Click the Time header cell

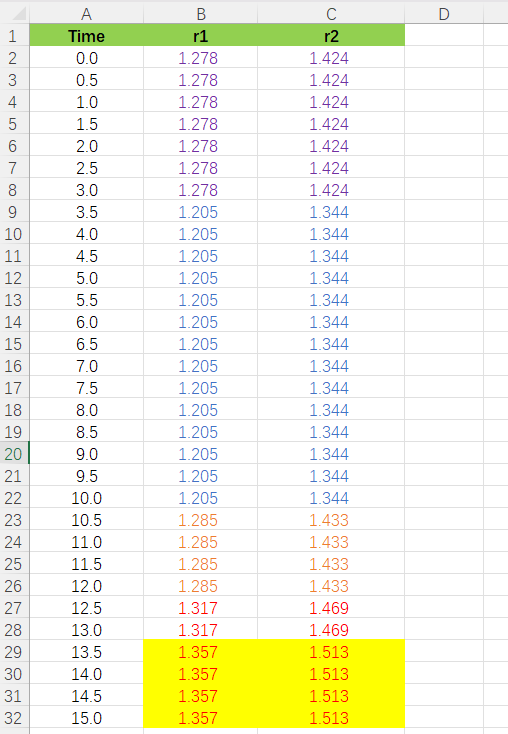pyautogui.click(x=87, y=36)
